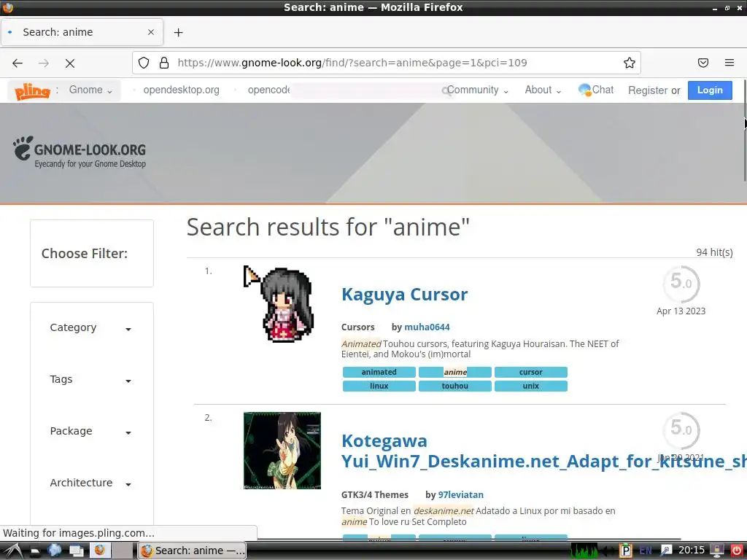747x560 pixels.
Task: Click the show desktop taskbar icon
Action: coord(76,551)
